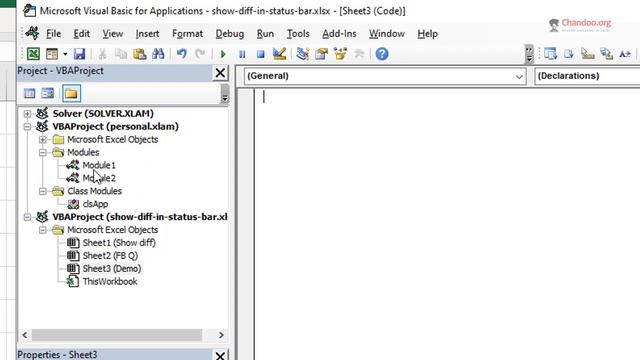Open the Debug menu

pos(230,34)
